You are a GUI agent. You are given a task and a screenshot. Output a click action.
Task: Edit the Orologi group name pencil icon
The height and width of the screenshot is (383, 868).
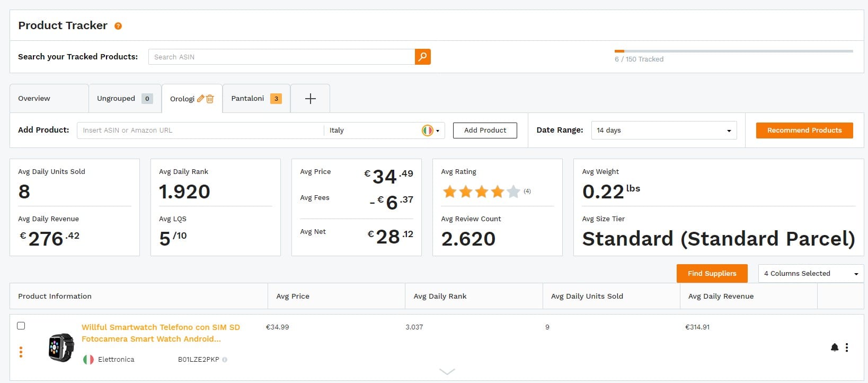point(200,99)
